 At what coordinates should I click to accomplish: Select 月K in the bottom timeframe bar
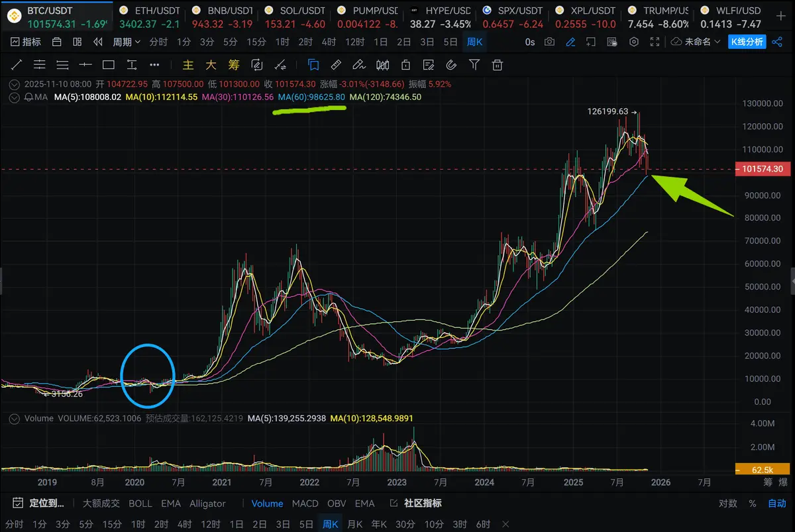pyautogui.click(x=355, y=524)
